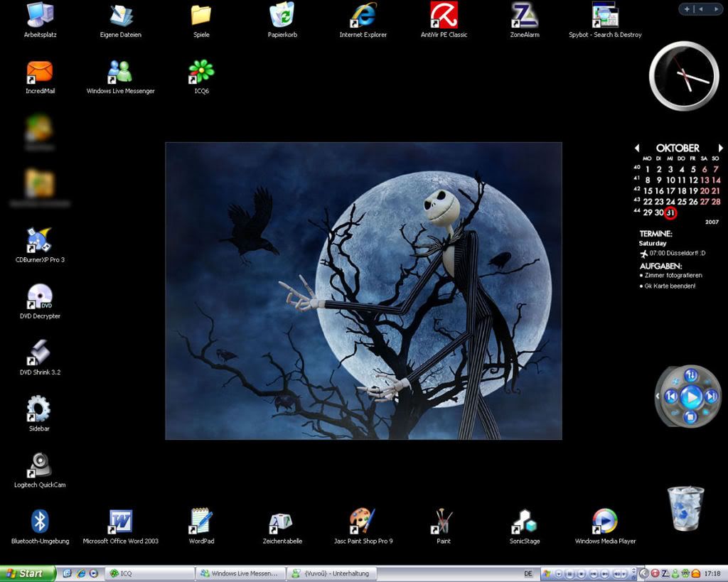This screenshot has width=728, height=582.
Task: Click the sidebar next-page arrow at top
Action: [x=715, y=9]
